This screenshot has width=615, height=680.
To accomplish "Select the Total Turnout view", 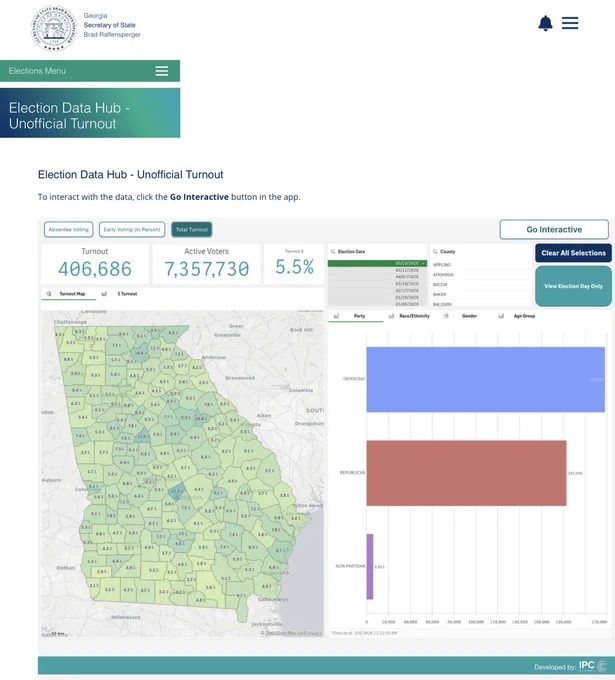I will 192,229.
